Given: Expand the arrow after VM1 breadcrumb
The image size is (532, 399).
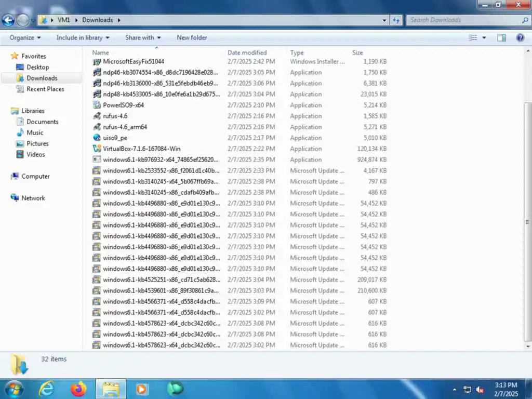Looking at the screenshot, I should (76, 20).
